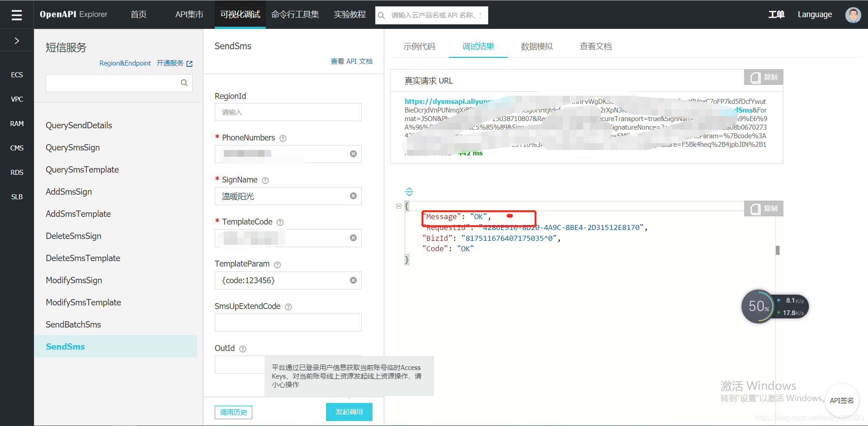Select QuerySmsSign API
868x426 pixels.
[x=73, y=147]
